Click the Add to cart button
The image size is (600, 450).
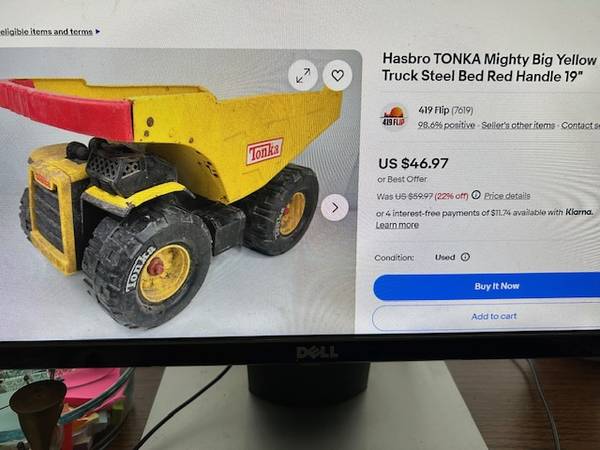tap(486, 317)
